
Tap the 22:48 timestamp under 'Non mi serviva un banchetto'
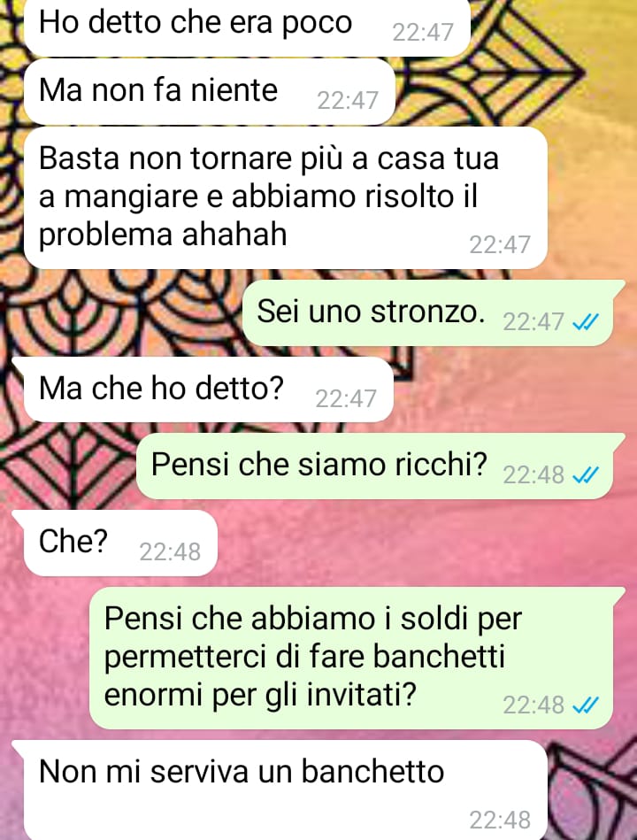click(x=500, y=821)
